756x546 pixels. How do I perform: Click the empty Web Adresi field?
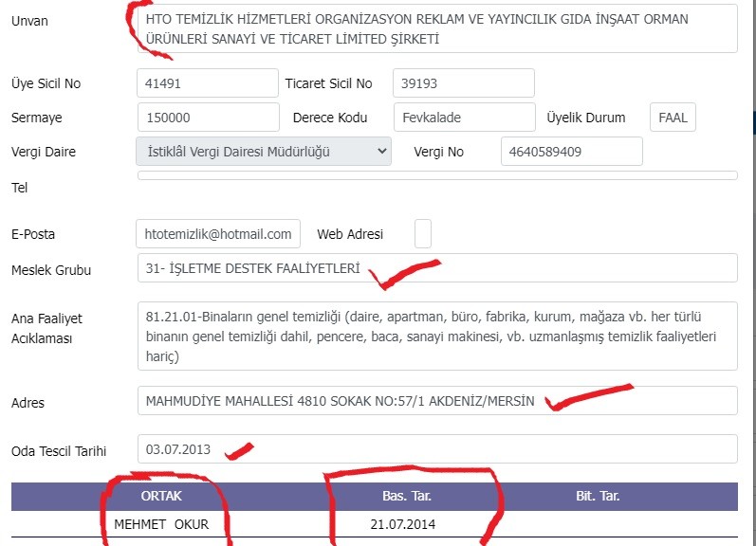(423, 234)
